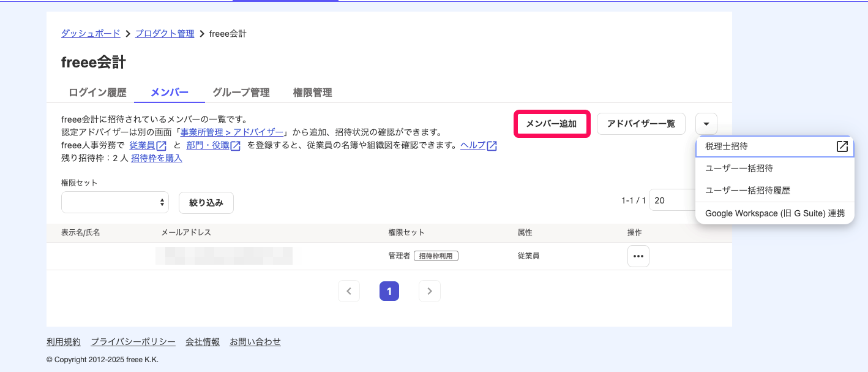
Task: Open the ダッシュボード breadcrumb link
Action: click(x=91, y=34)
